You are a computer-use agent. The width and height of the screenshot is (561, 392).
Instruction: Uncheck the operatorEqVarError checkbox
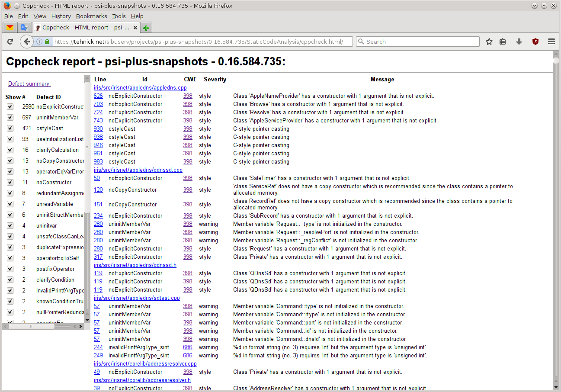point(10,171)
